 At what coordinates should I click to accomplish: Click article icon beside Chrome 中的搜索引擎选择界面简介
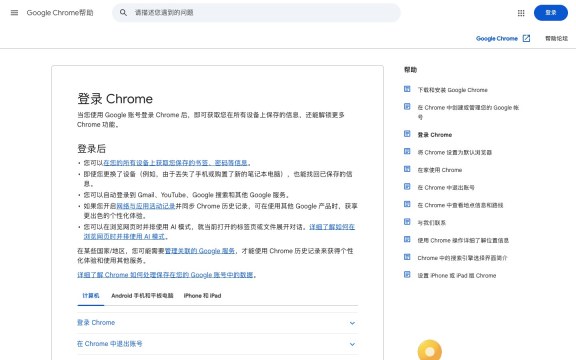407,257
